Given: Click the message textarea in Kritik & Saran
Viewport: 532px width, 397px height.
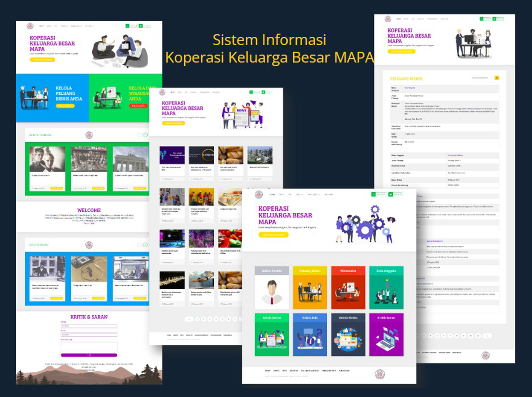Looking at the screenshot, I should pyautogui.click(x=89, y=347).
